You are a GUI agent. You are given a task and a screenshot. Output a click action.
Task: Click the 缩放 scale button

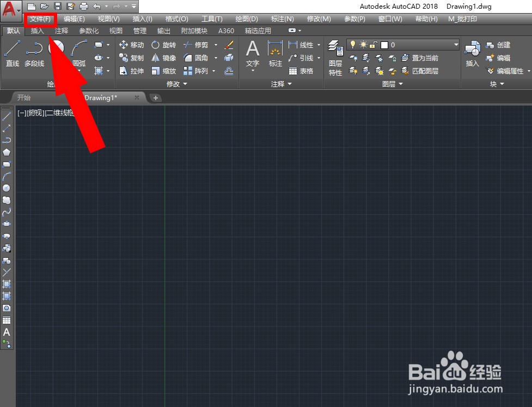click(164, 71)
